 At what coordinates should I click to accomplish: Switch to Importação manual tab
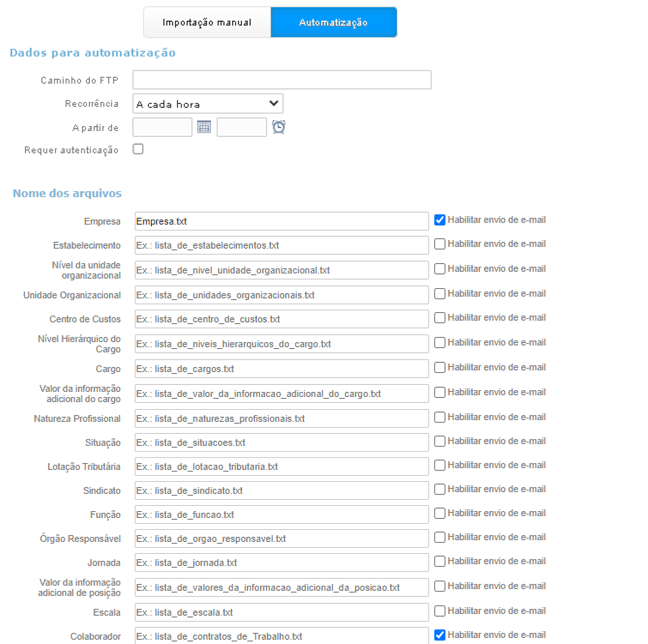tap(207, 23)
